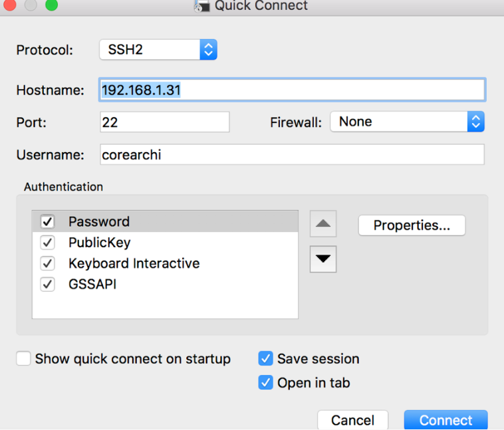Expand the Firewall dropdown
The height and width of the screenshot is (430, 504).
point(407,122)
